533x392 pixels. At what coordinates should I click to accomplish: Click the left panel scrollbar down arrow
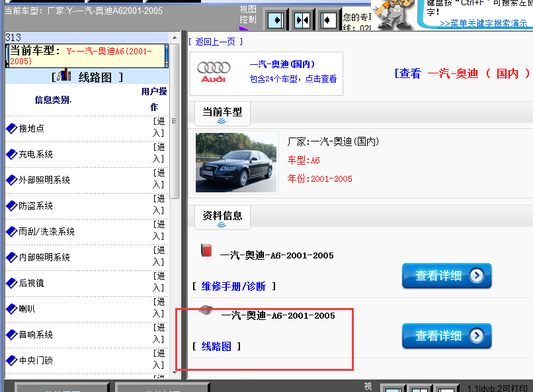click(175, 373)
